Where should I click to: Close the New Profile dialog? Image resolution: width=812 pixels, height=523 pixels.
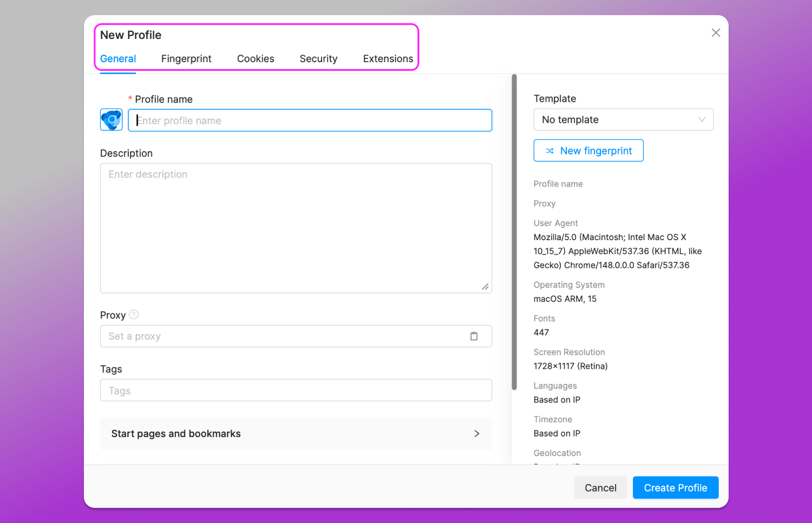click(716, 33)
